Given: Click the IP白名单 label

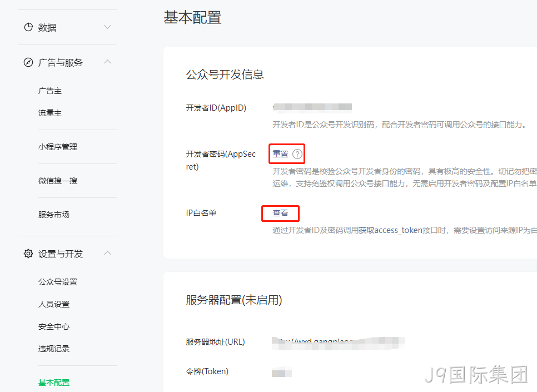Looking at the screenshot, I should click(201, 213).
